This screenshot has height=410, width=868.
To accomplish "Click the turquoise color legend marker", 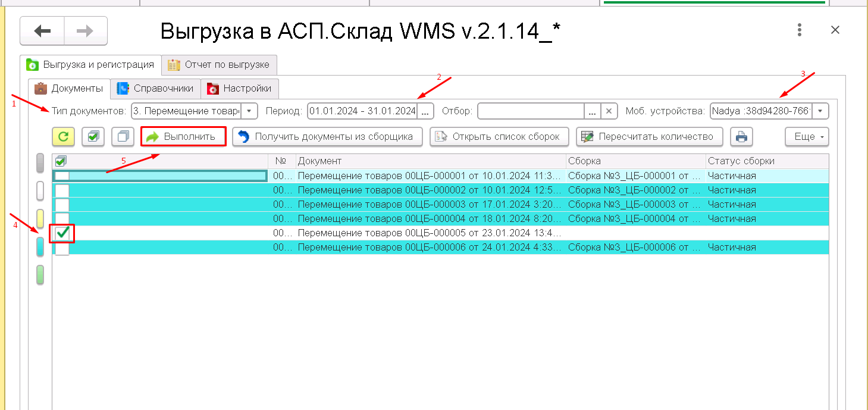I will pyautogui.click(x=40, y=247).
